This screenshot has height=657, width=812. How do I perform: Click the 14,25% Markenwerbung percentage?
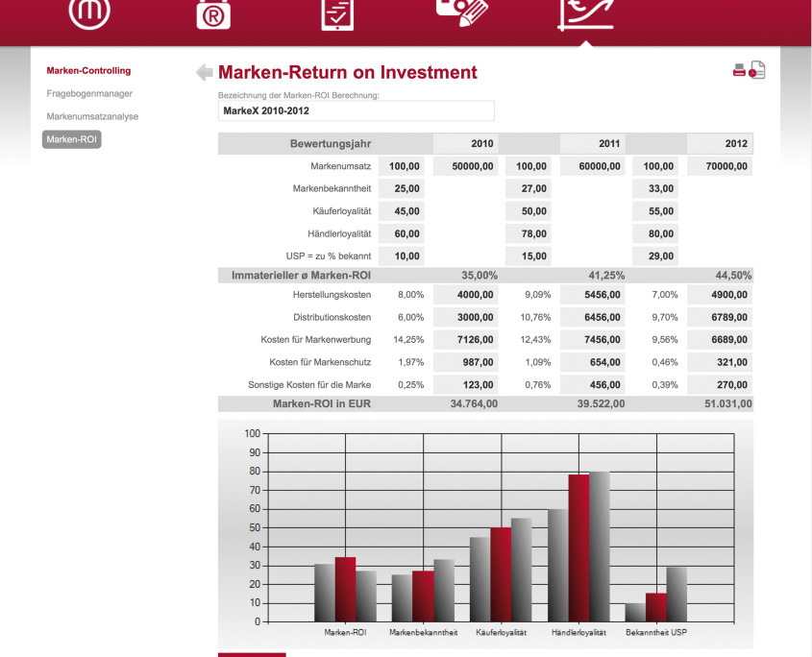408,340
